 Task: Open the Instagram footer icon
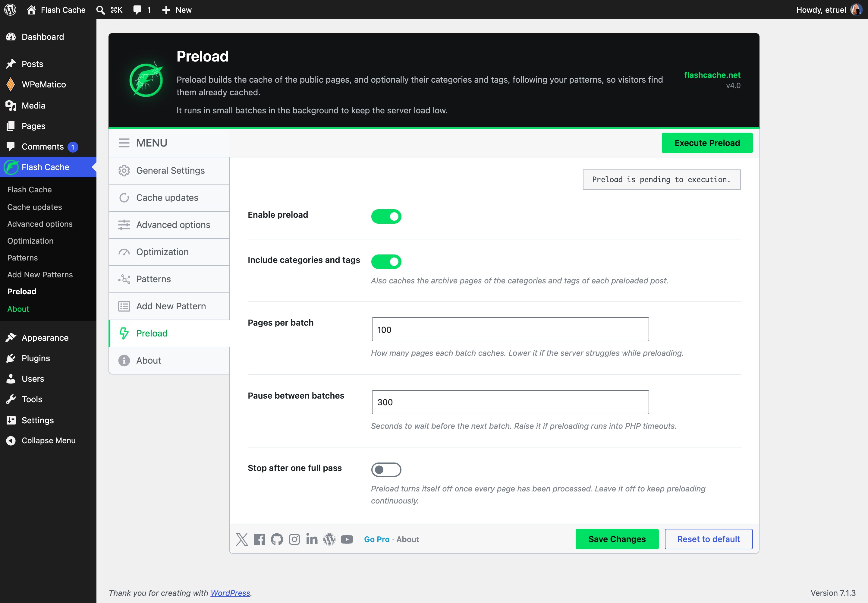pos(295,539)
